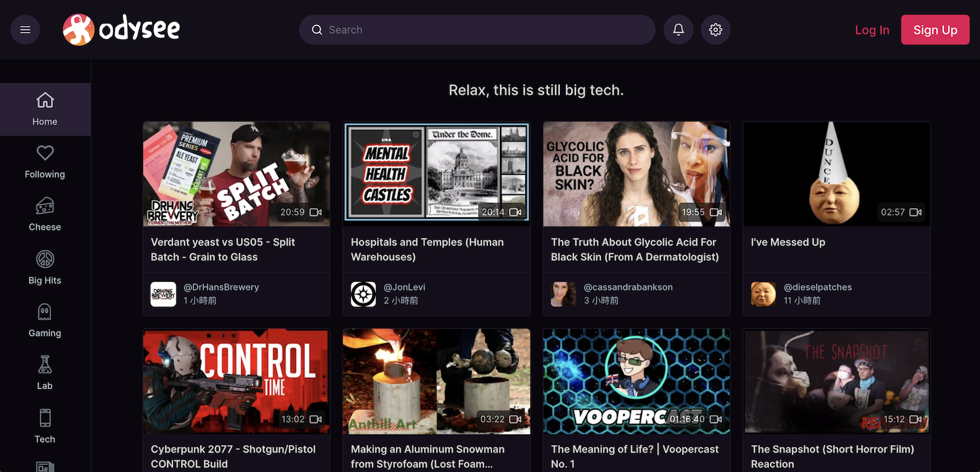Open the Lab category
This screenshot has height=472, width=980.
[45, 374]
